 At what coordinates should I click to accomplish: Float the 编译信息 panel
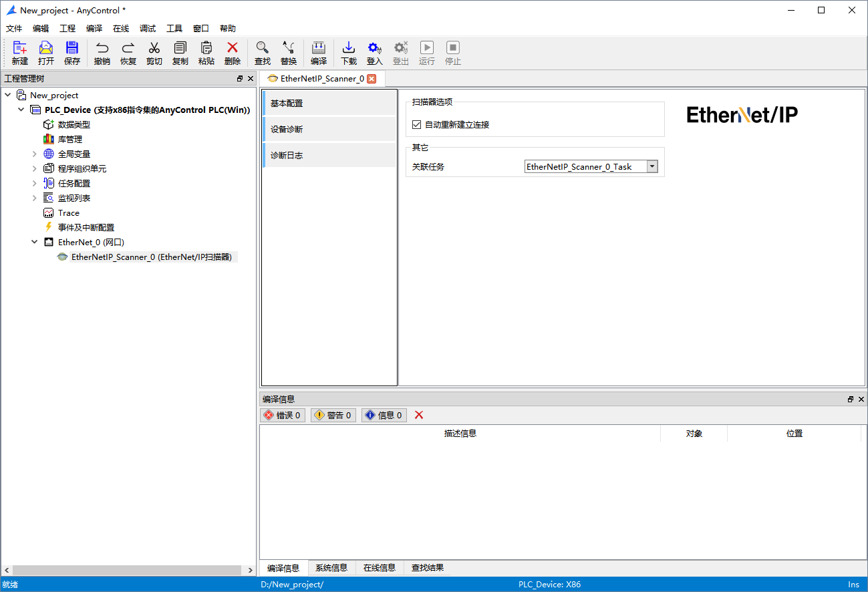[x=851, y=399]
